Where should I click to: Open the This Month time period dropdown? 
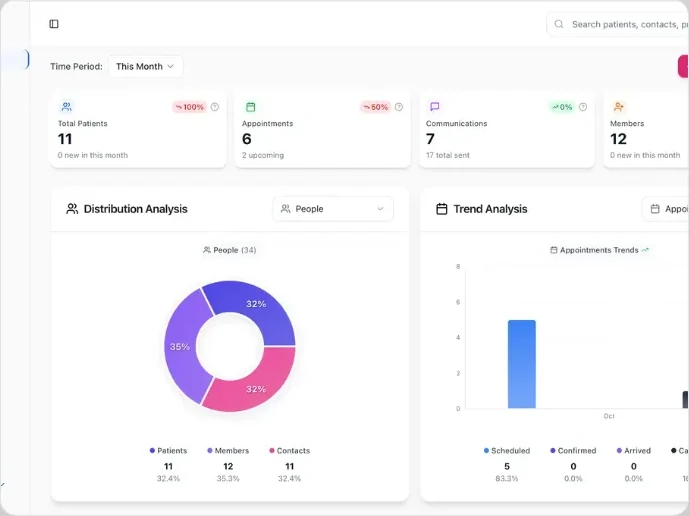(146, 66)
